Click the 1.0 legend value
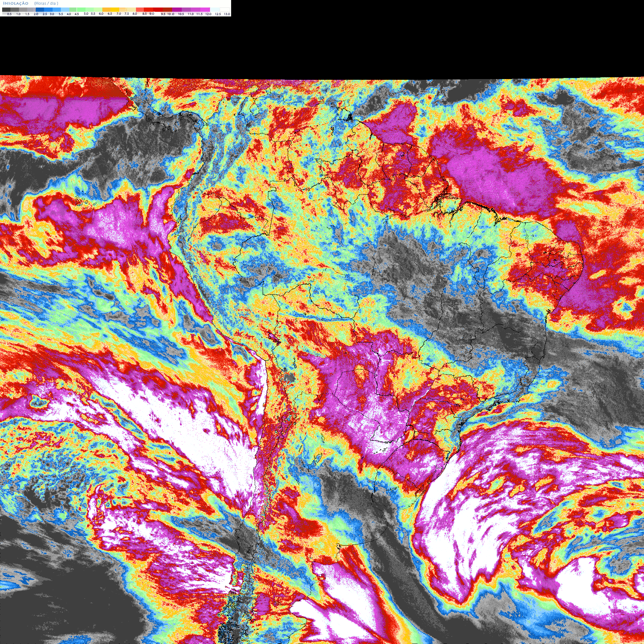The height and width of the screenshot is (644, 644). pyautogui.click(x=18, y=14)
